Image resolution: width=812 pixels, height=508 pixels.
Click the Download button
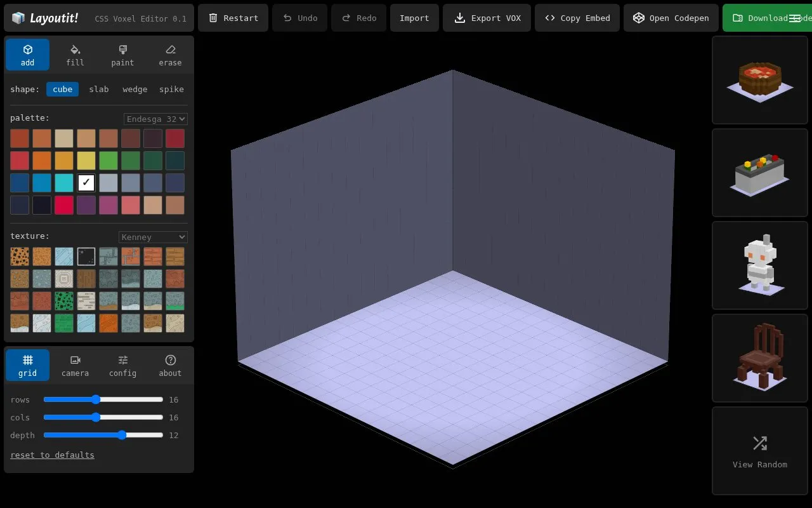767,18
